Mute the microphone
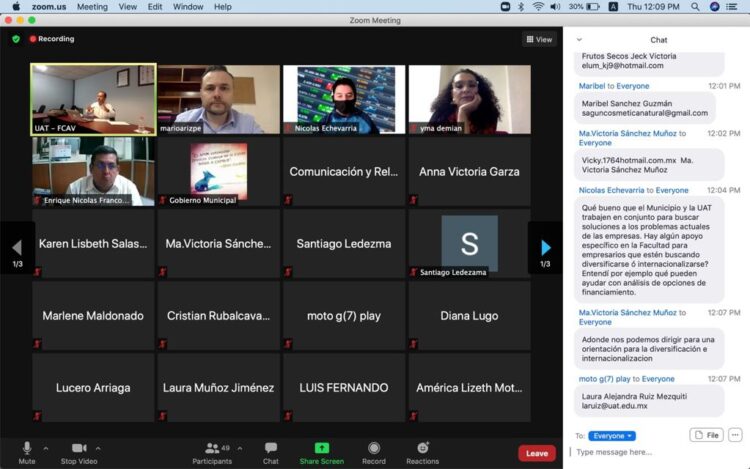This screenshot has height=469, width=750. point(27,453)
